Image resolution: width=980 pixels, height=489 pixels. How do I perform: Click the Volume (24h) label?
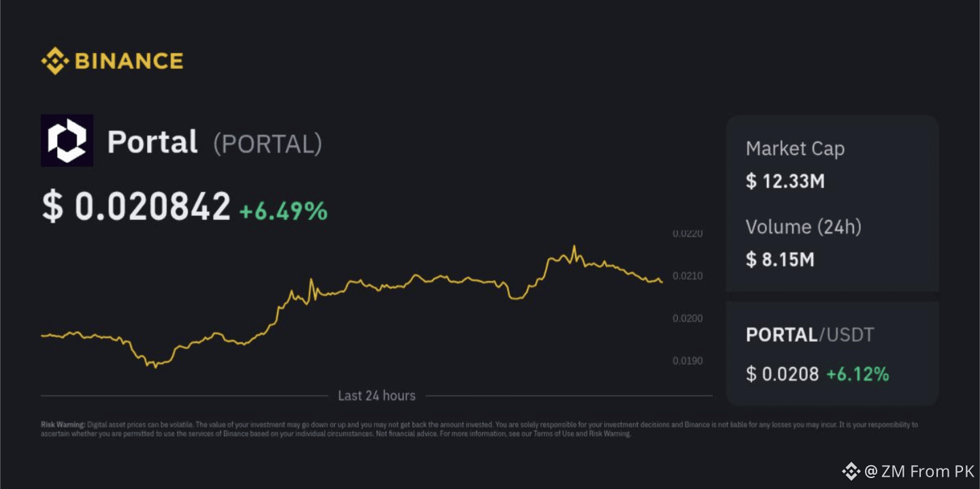pos(804,227)
